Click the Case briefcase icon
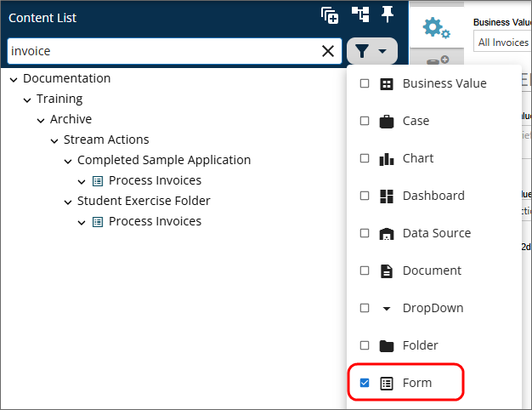 coord(387,121)
